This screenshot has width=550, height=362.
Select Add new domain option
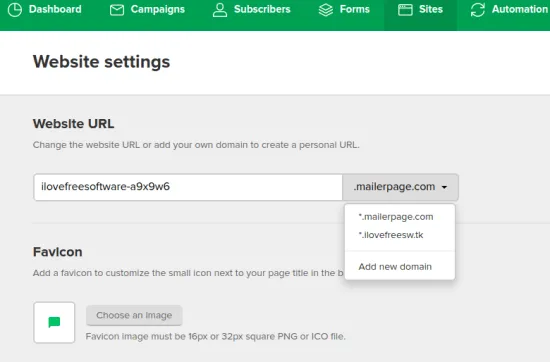(395, 267)
